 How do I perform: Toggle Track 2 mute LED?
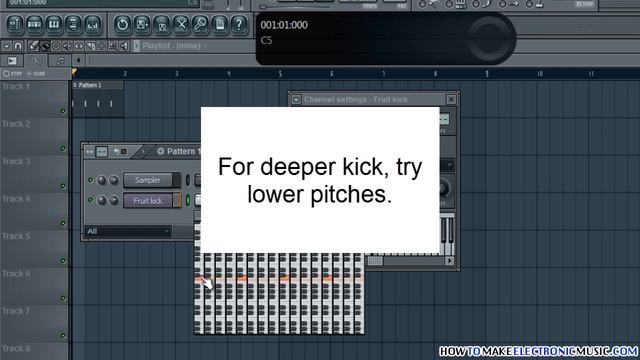[x=63, y=148]
